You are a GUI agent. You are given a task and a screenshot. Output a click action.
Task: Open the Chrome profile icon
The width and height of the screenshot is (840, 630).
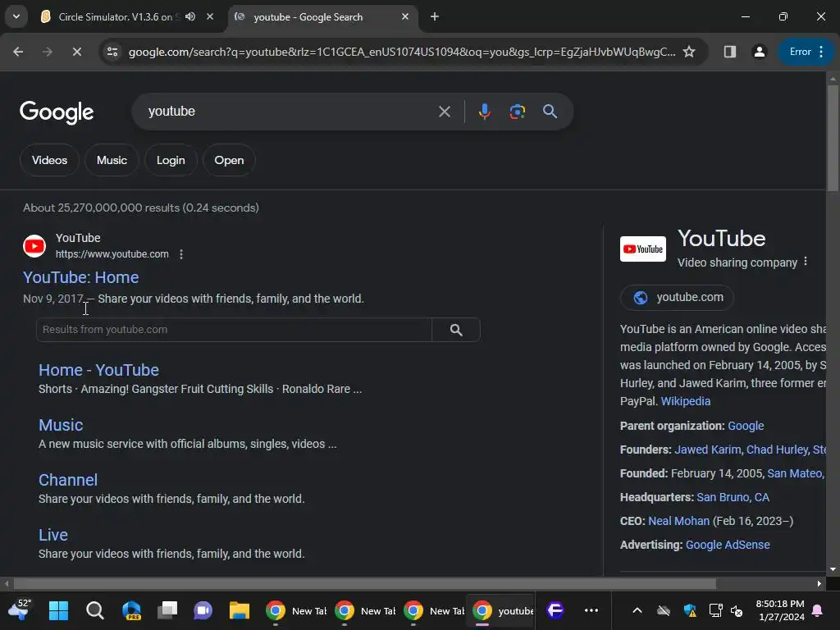[759, 52]
